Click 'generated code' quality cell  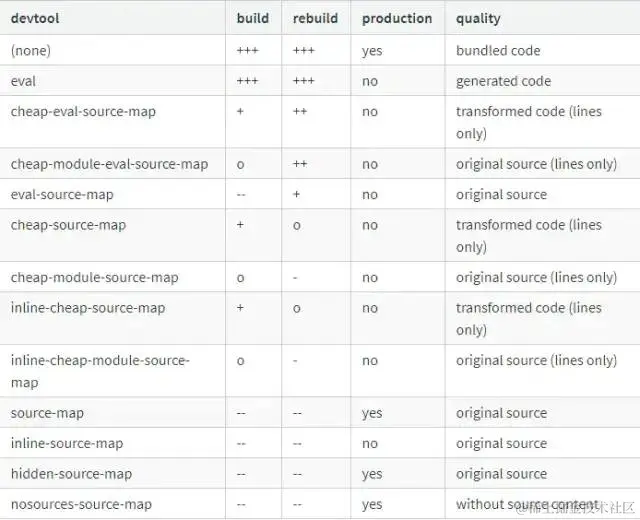coord(503,81)
